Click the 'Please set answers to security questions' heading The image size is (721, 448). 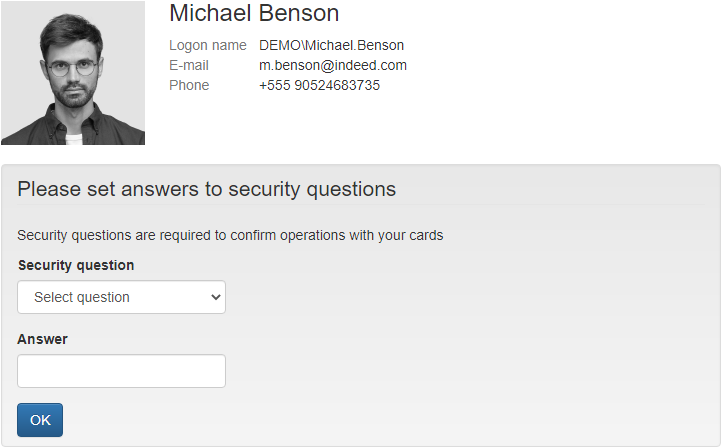[x=206, y=189]
